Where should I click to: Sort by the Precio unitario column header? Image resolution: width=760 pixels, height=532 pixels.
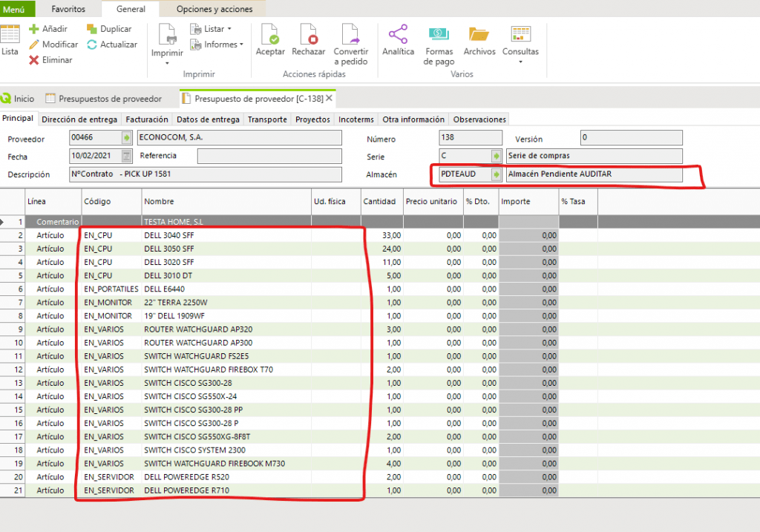pyautogui.click(x=433, y=202)
